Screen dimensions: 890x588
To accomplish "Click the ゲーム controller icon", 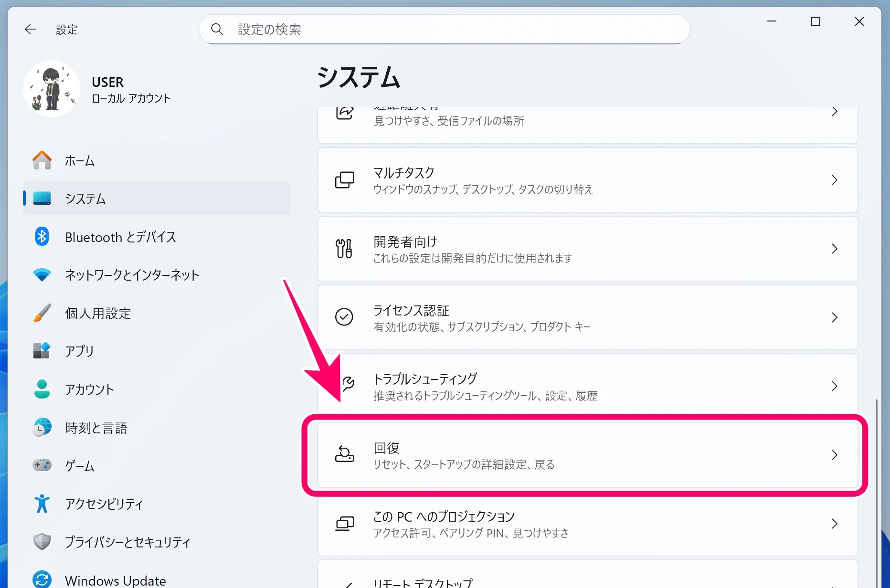I will 42,465.
